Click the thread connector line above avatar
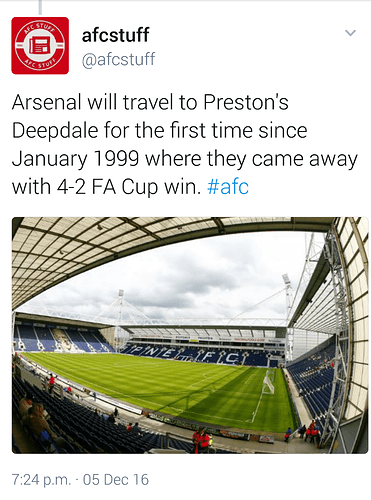371x500 pixels. 40,7
